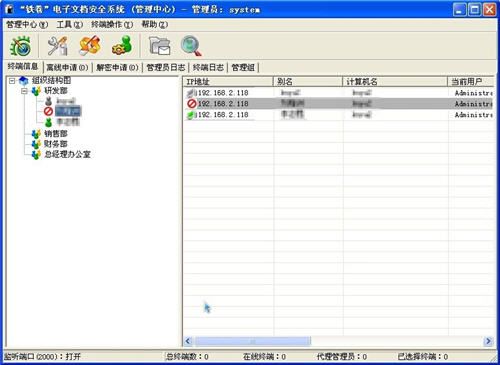Click the 计算机名 column header

[x=395, y=82]
